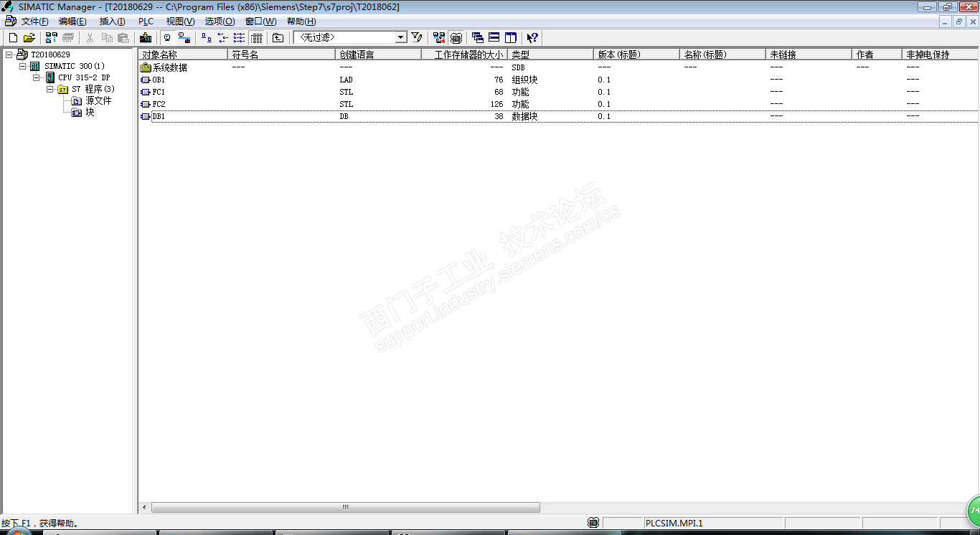
Task: Click the horizontal scrollbar thumb of the object list
Action: point(345,507)
